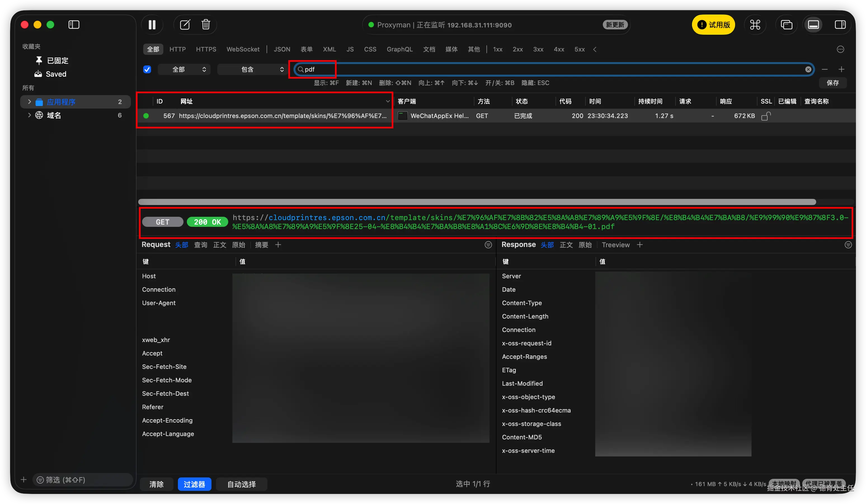This screenshot has height=504, width=866.
Task: Click the trash icon to clear sessions
Action: pyautogui.click(x=206, y=25)
